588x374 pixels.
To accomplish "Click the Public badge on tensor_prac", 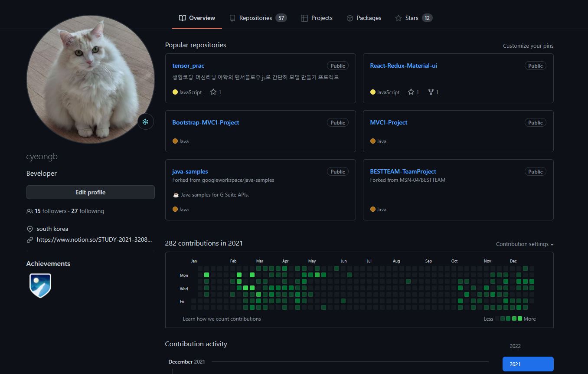I will click(338, 66).
